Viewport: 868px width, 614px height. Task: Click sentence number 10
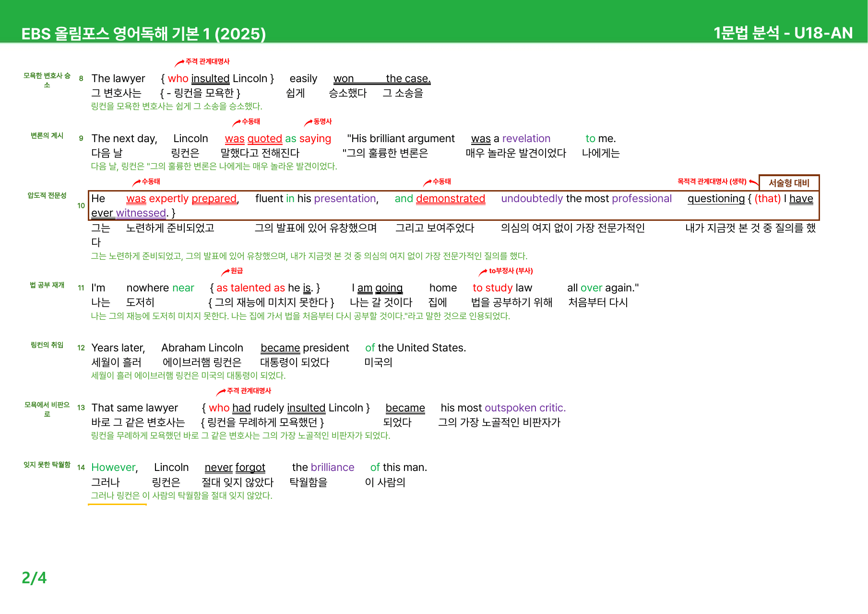click(x=81, y=205)
